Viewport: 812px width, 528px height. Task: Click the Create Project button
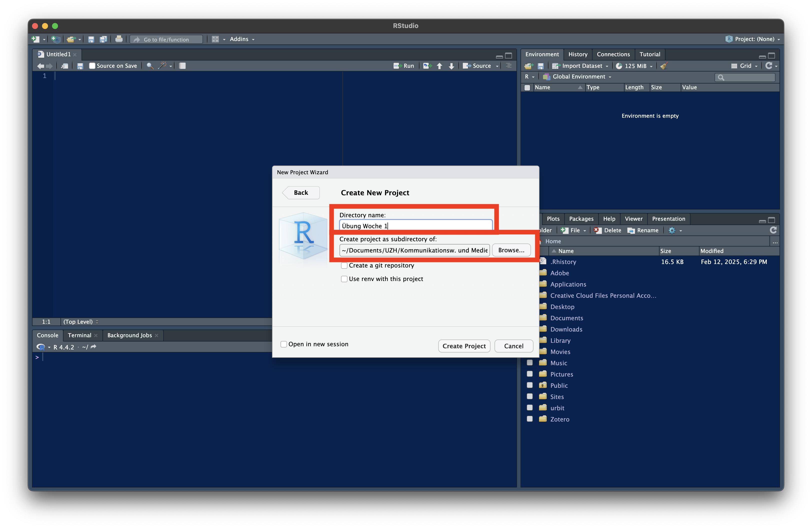(464, 346)
